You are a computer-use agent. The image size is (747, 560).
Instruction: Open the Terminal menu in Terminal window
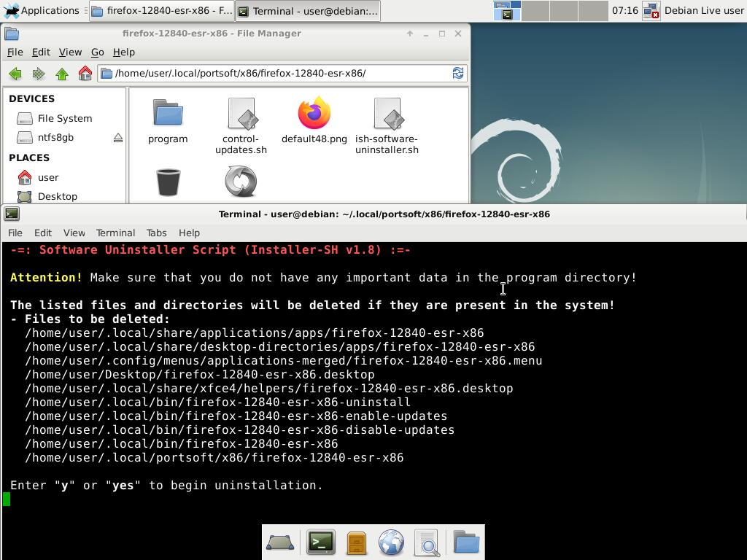point(116,233)
